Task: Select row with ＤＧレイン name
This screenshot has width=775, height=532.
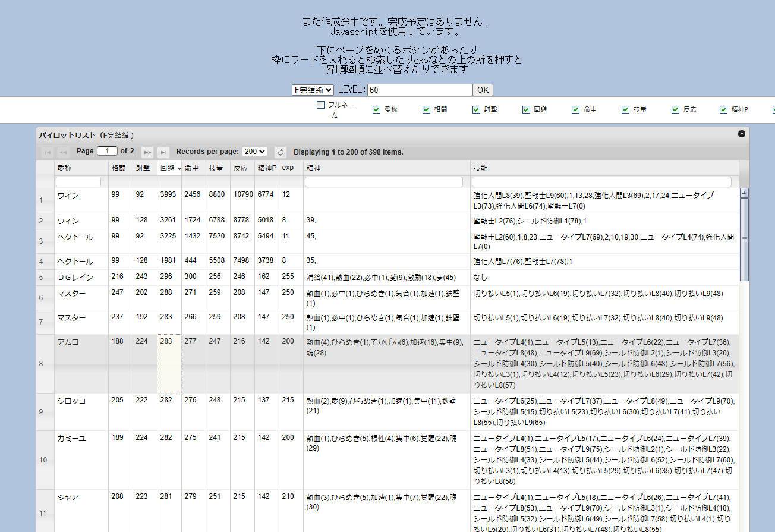Action: click(387, 278)
